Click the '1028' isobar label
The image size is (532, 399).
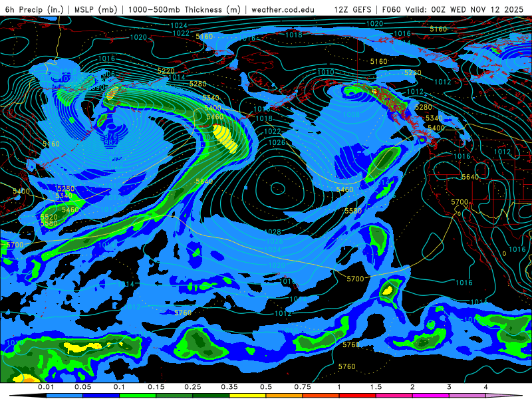[x=273, y=232]
